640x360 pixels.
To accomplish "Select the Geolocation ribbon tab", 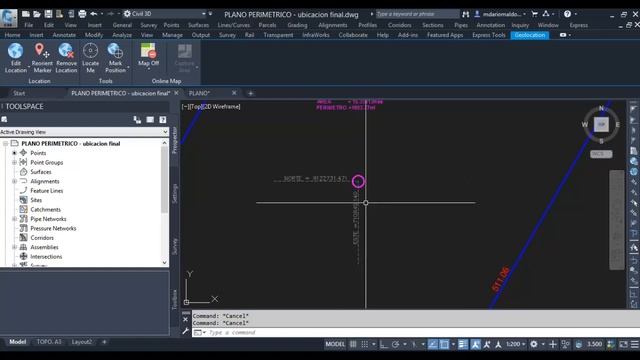I will point(530,35).
